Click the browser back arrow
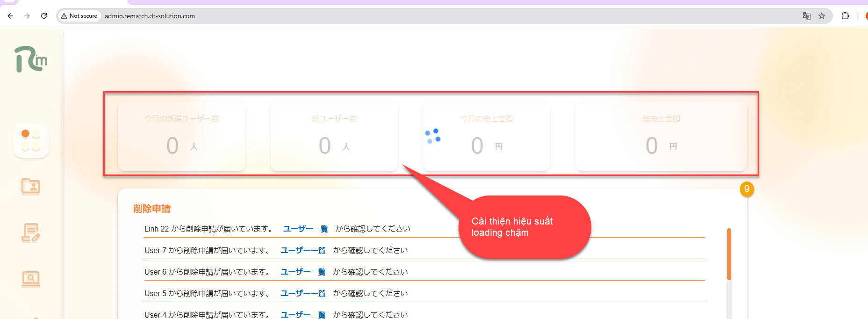 (10, 16)
